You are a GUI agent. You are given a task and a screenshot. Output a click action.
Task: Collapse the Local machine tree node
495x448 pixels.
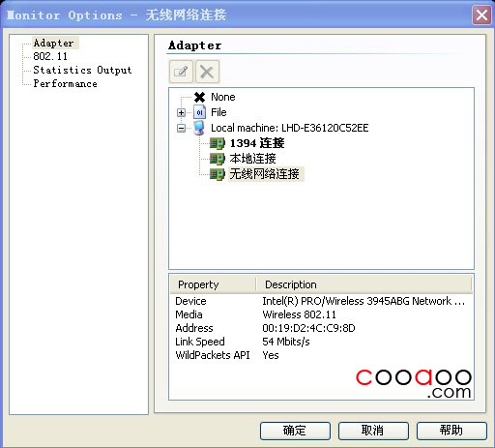(x=181, y=128)
